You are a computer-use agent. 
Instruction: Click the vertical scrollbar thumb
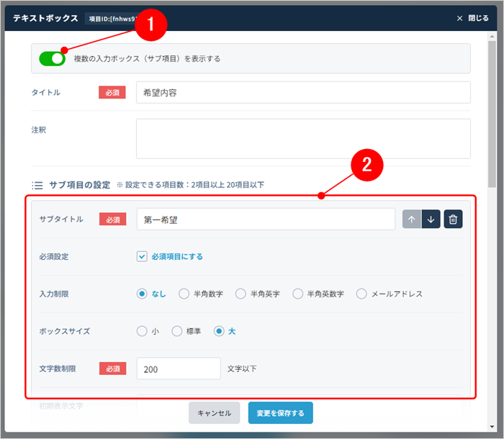tap(492, 114)
